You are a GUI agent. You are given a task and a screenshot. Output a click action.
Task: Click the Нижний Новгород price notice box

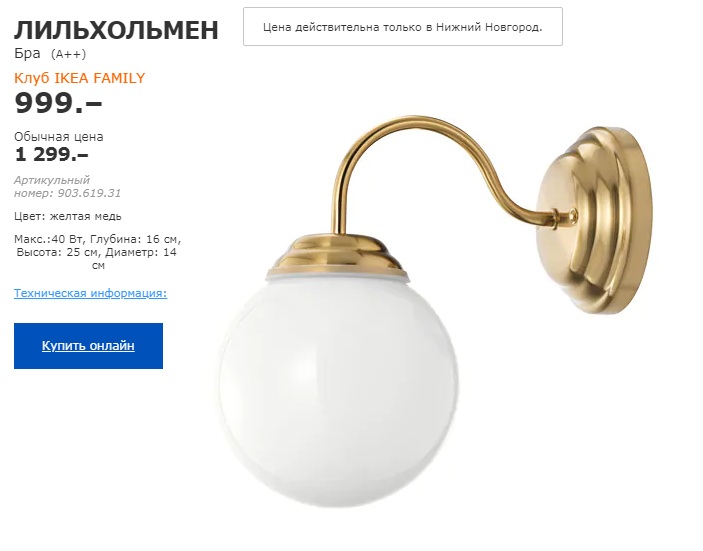(x=403, y=26)
